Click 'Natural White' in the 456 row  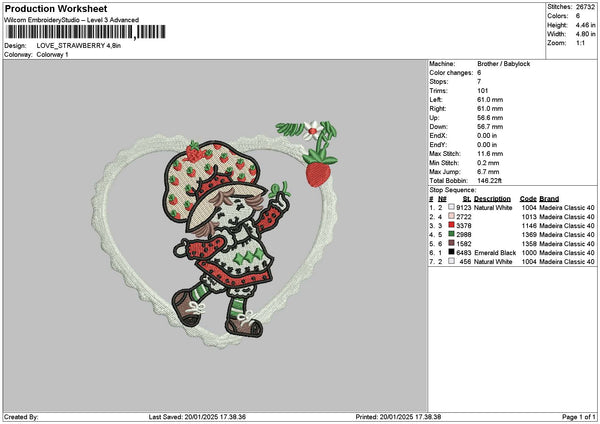tap(493, 261)
